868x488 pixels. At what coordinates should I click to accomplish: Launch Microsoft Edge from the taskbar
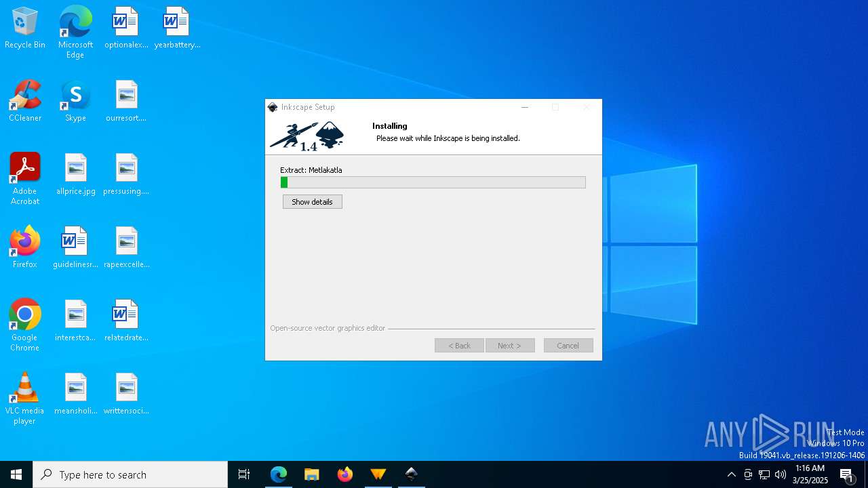click(278, 474)
